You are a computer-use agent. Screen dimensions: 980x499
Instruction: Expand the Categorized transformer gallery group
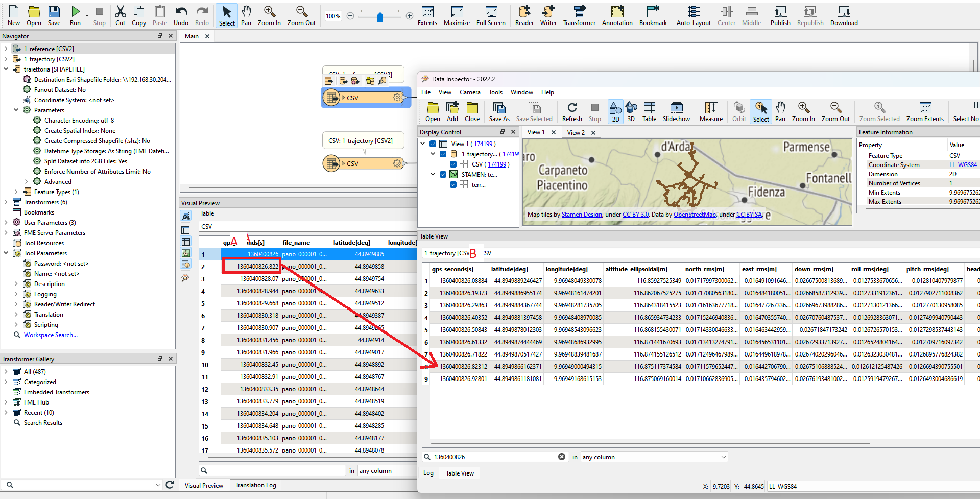click(x=6, y=382)
